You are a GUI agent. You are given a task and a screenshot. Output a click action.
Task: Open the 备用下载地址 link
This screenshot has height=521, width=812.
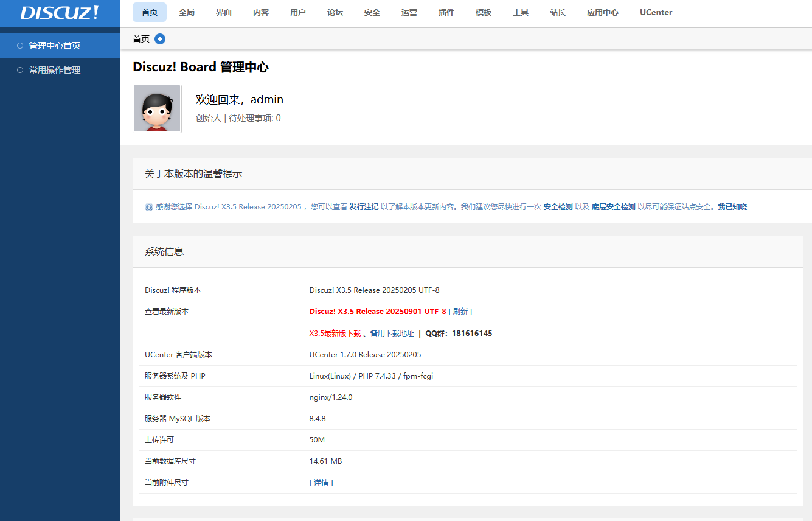pos(392,334)
